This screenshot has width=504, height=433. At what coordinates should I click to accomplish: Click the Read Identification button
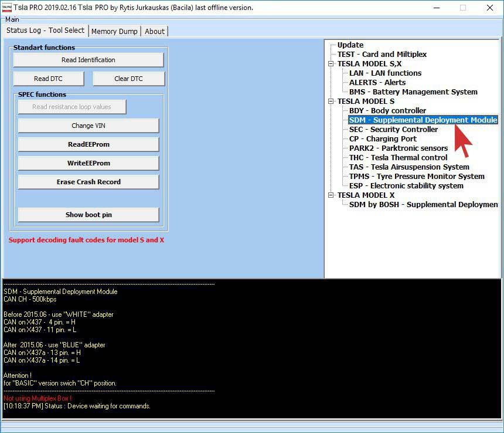pos(88,60)
